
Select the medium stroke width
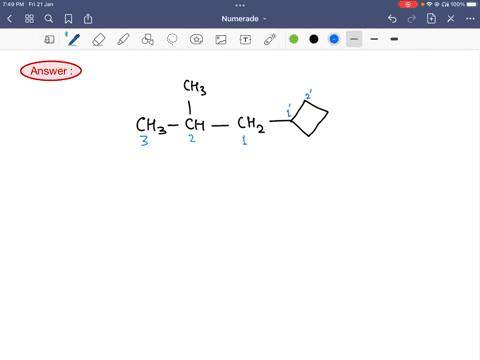click(x=374, y=39)
